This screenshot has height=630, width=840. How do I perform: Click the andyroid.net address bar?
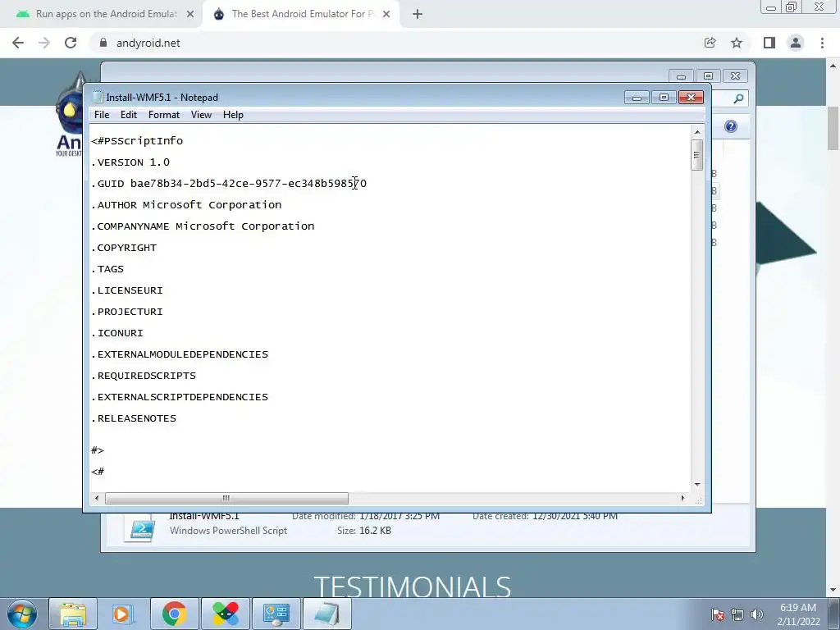point(396,43)
